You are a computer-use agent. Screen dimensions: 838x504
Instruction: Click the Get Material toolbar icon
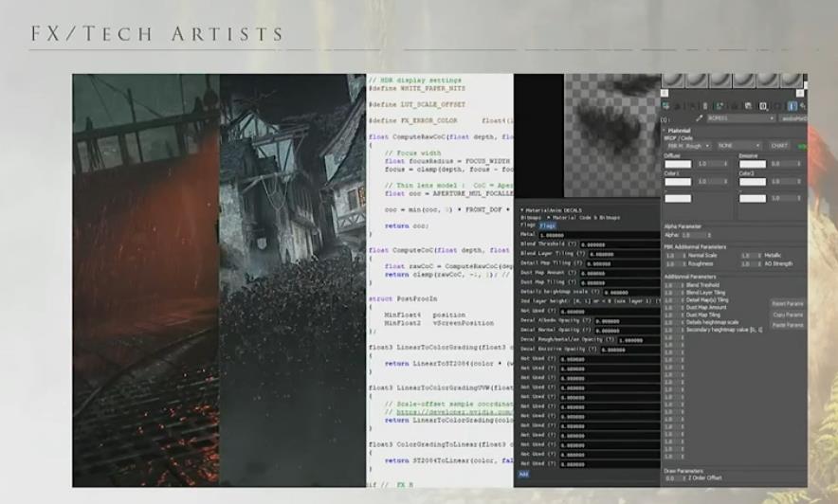tap(665, 106)
